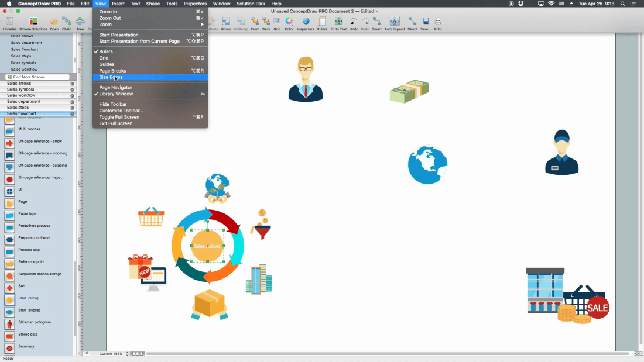Click Find More Shapes button

pos(37,77)
